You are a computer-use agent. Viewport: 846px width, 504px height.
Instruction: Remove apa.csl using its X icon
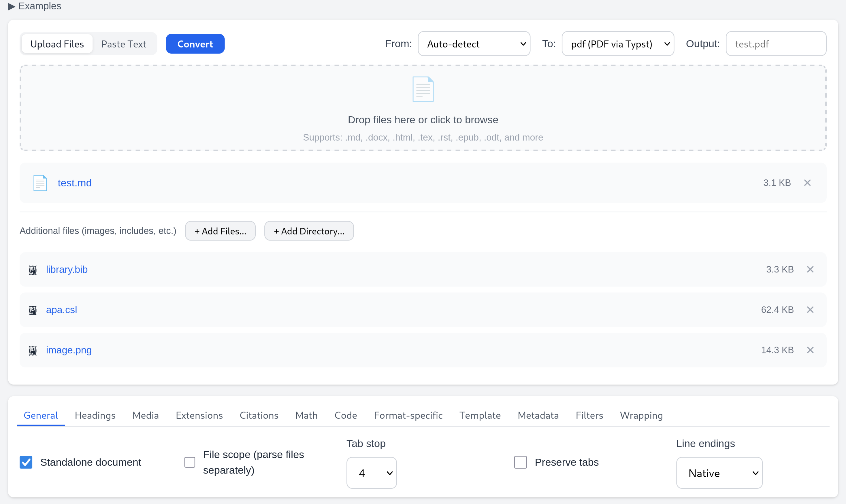pyautogui.click(x=811, y=309)
